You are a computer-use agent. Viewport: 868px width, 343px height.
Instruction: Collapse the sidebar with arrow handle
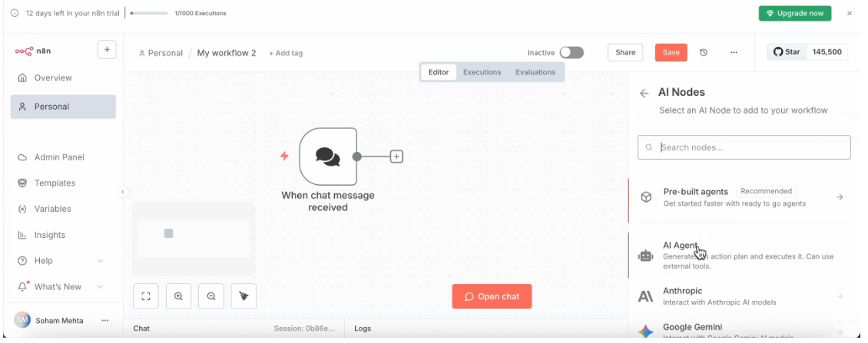[x=123, y=192]
